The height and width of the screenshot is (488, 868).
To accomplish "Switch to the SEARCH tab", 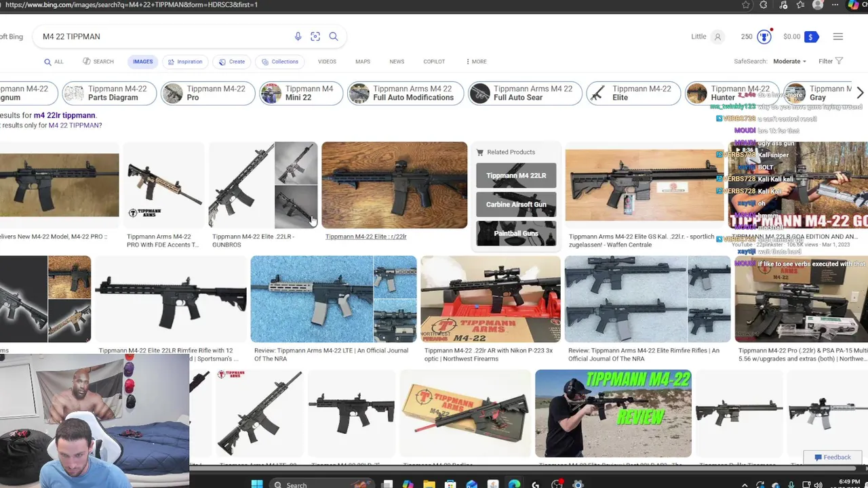I will click(x=98, y=62).
